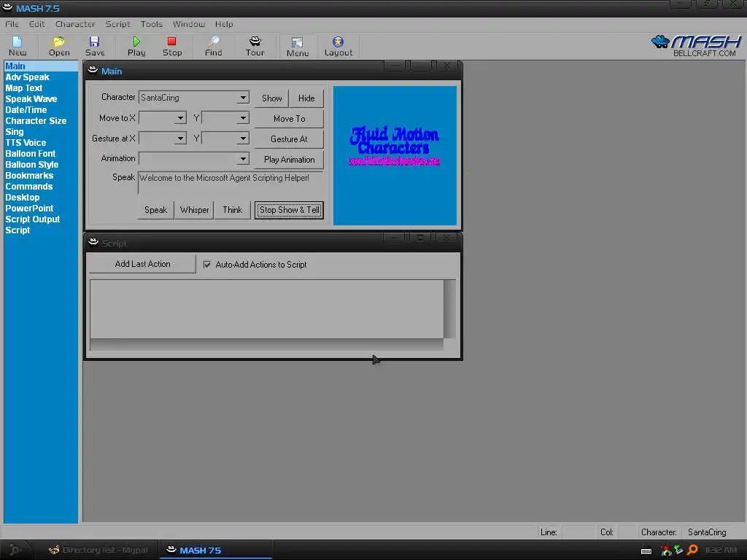Select PowerPoint in the sidebar

(x=29, y=209)
